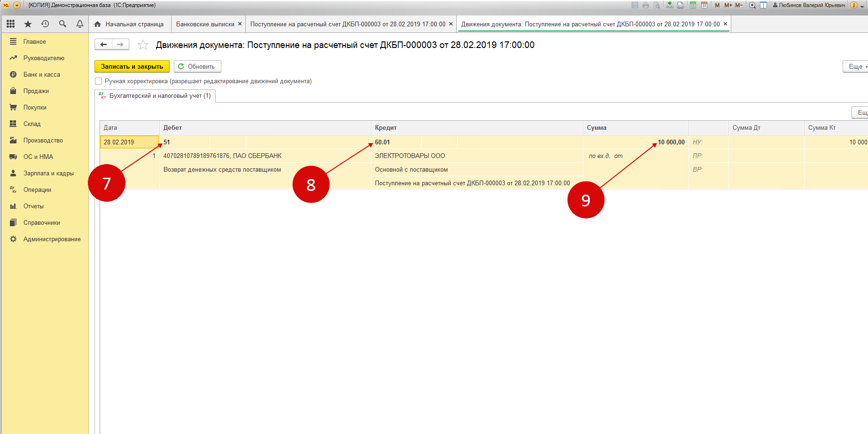Go back with the left arrow button
Screen dimensions: 868x434
coord(103,45)
